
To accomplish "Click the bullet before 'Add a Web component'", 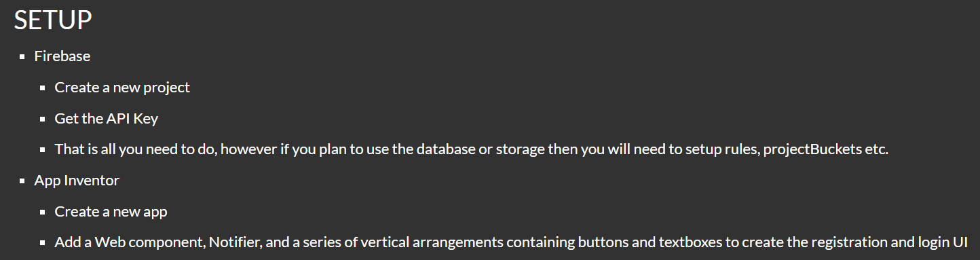I will tap(43, 244).
